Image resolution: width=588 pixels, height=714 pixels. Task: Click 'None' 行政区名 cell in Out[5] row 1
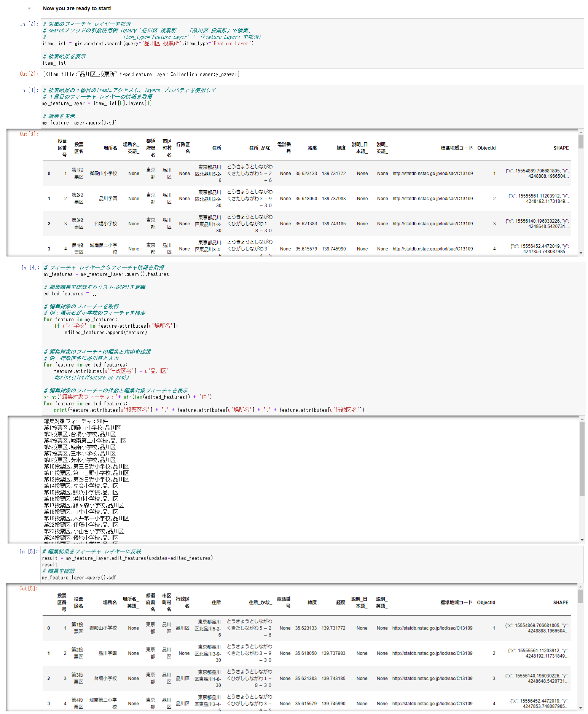(x=184, y=653)
